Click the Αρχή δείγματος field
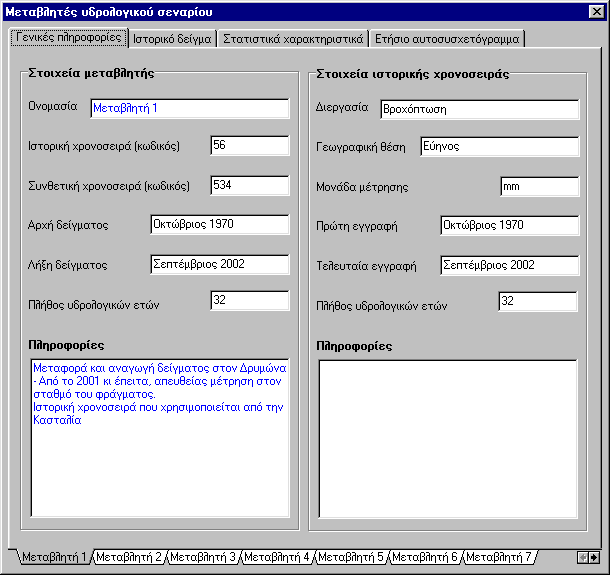The height and width of the screenshot is (575, 610). [x=220, y=224]
